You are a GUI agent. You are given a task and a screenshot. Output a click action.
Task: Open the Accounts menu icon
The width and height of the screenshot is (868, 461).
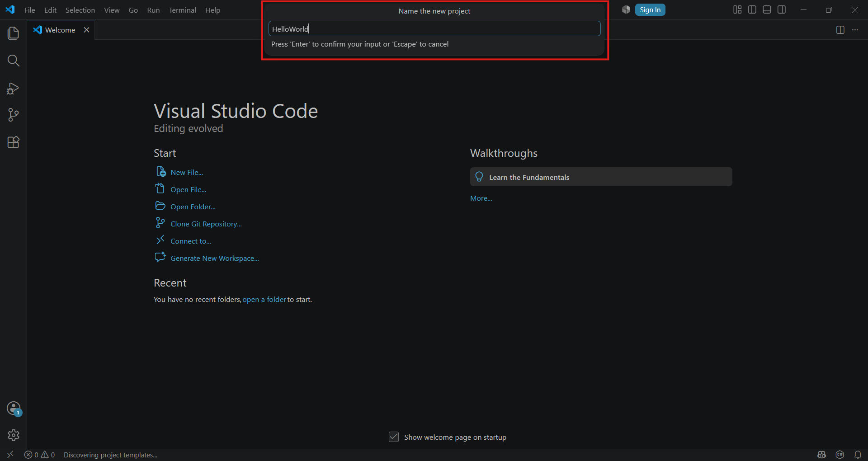[14, 409]
